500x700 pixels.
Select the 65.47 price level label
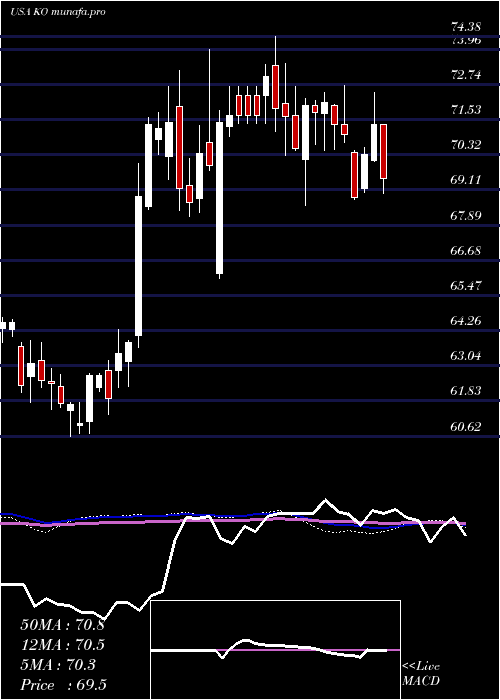tap(466, 285)
